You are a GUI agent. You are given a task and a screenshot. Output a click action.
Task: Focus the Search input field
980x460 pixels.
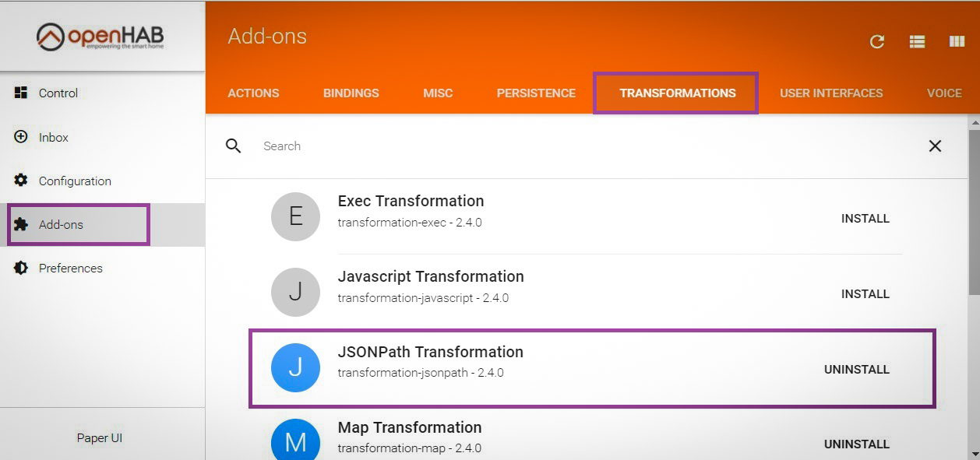click(588, 146)
